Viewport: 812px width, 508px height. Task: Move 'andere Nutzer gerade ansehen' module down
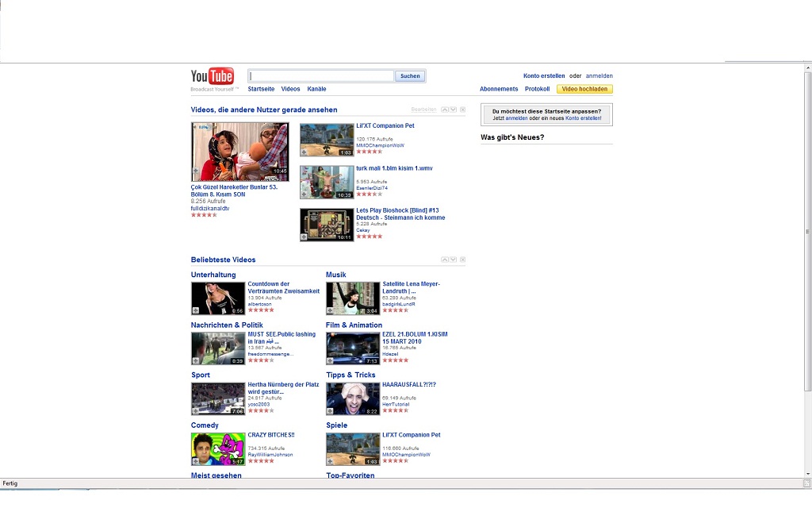click(453, 110)
